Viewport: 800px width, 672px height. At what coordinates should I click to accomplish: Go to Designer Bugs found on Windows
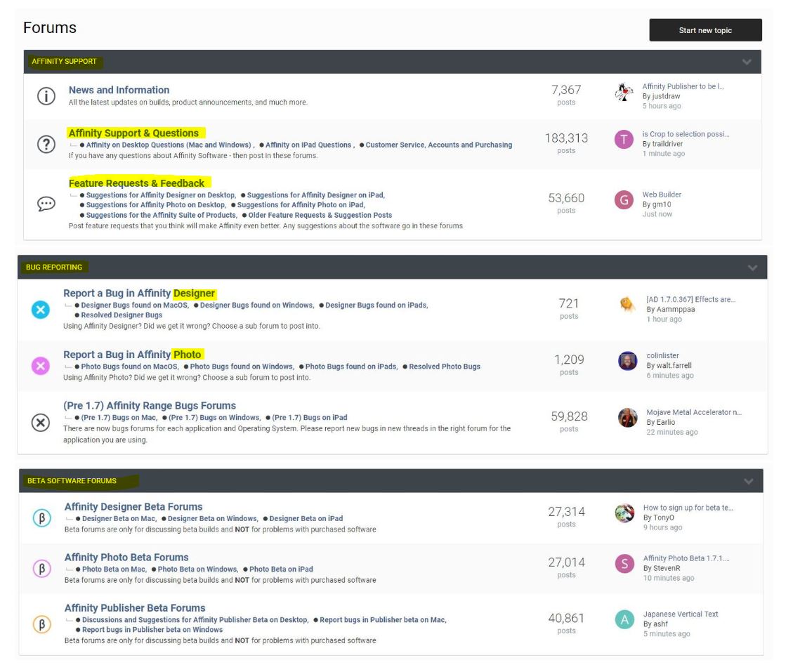coord(256,305)
